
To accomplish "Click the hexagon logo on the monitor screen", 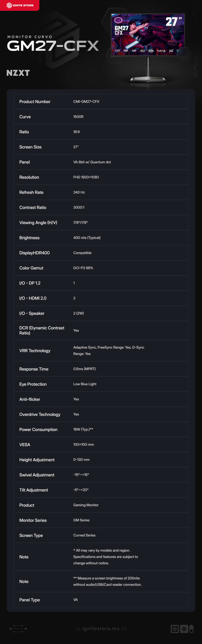I will (x=118, y=20).
